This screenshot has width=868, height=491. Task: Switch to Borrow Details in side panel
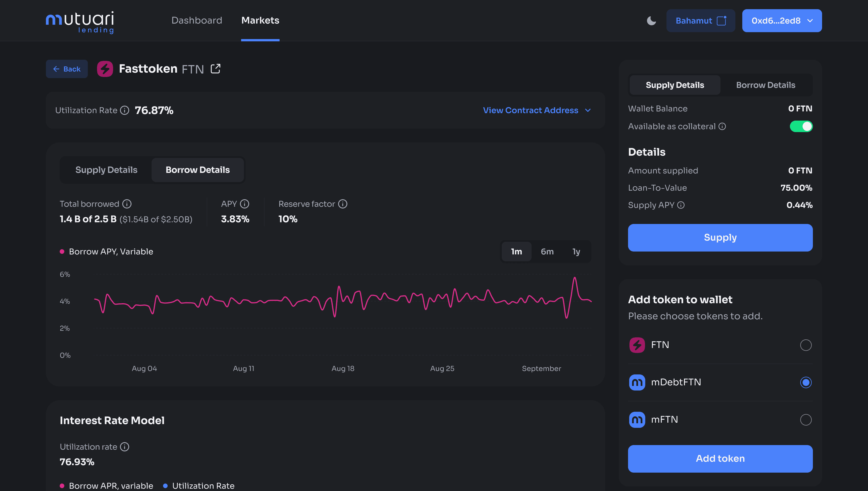pos(765,85)
